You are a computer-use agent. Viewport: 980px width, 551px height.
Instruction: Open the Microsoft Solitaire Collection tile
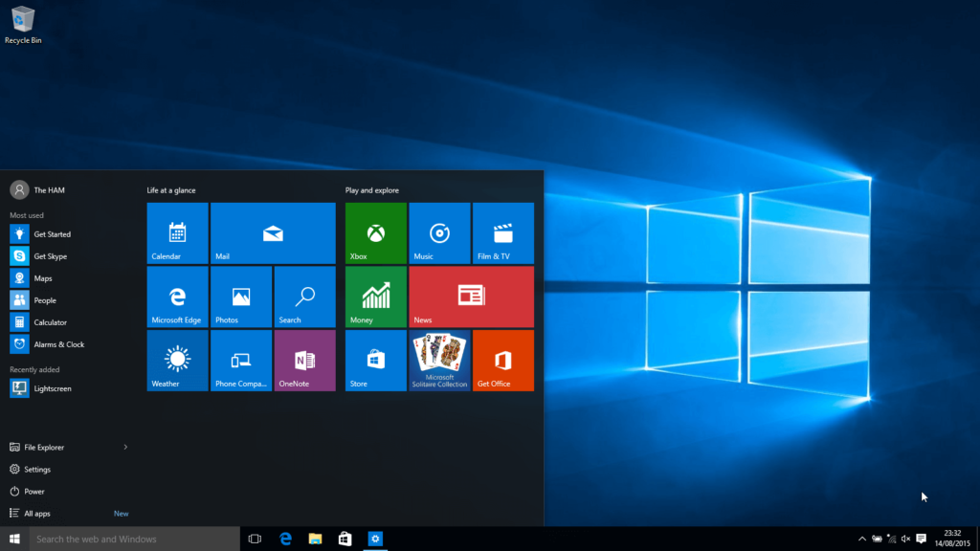pyautogui.click(x=438, y=361)
